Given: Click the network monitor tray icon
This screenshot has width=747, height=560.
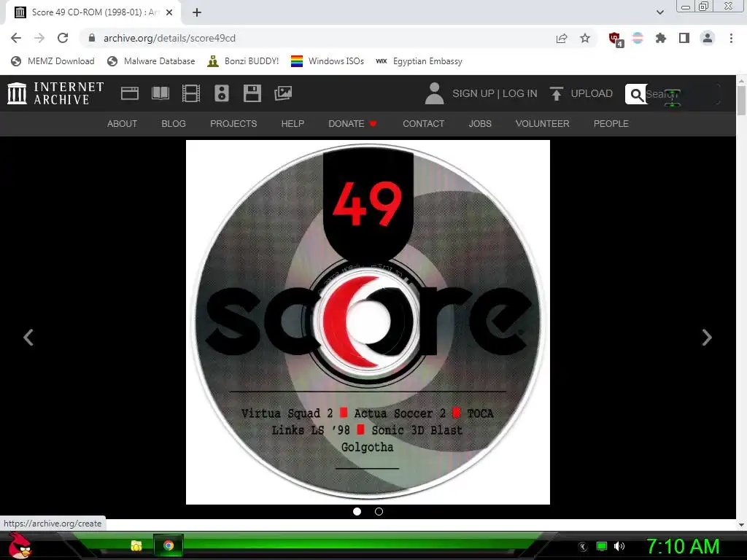Looking at the screenshot, I should [602, 546].
